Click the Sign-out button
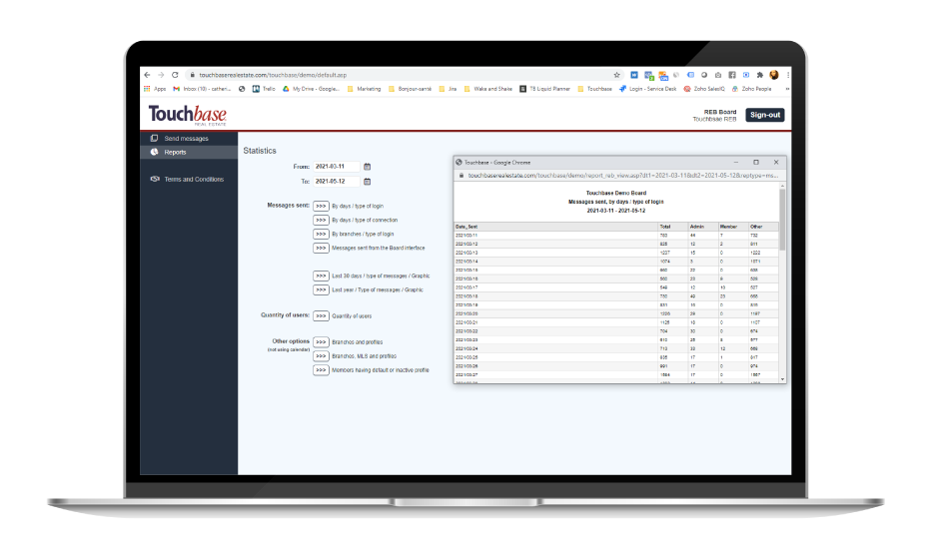937x560 pixels. [x=765, y=115]
